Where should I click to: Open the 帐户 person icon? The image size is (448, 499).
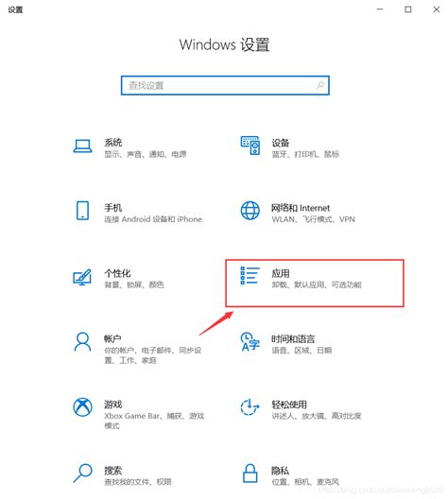(x=83, y=342)
